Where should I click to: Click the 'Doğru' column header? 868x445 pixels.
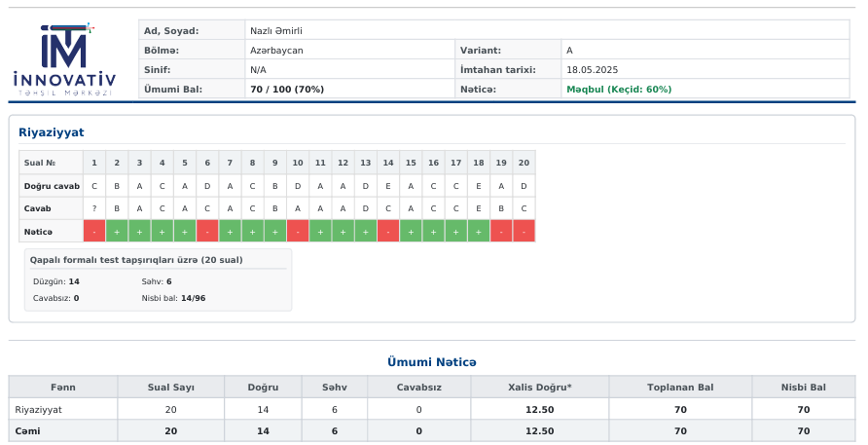click(x=263, y=388)
